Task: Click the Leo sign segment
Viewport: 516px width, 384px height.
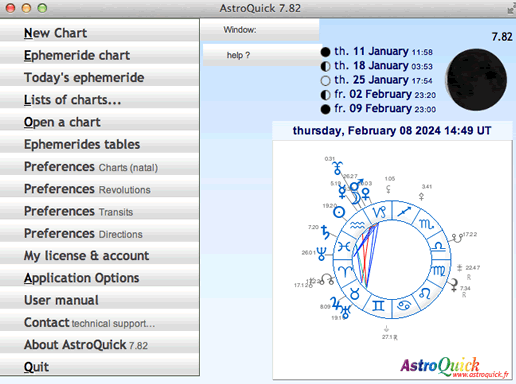Action: 425,293
